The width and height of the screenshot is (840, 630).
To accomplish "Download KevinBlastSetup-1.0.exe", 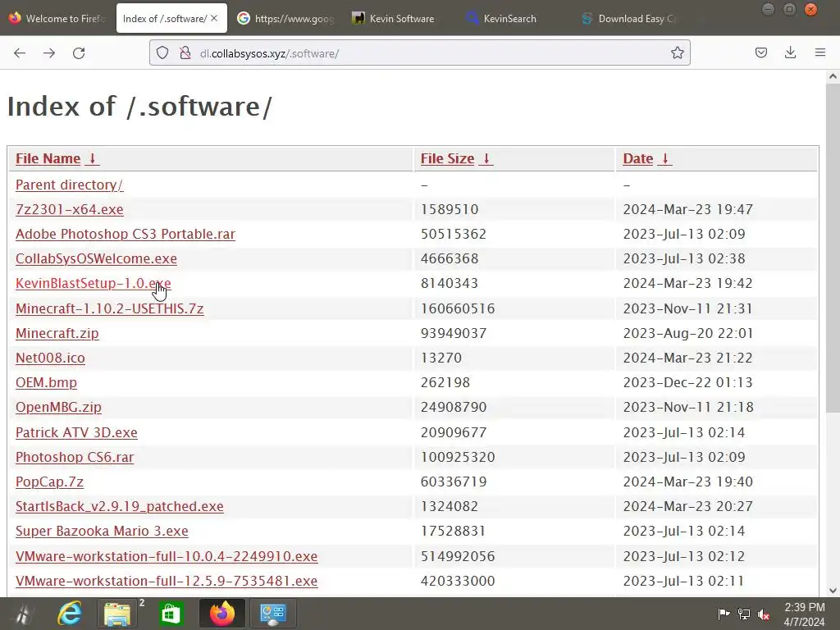I will pos(94,283).
